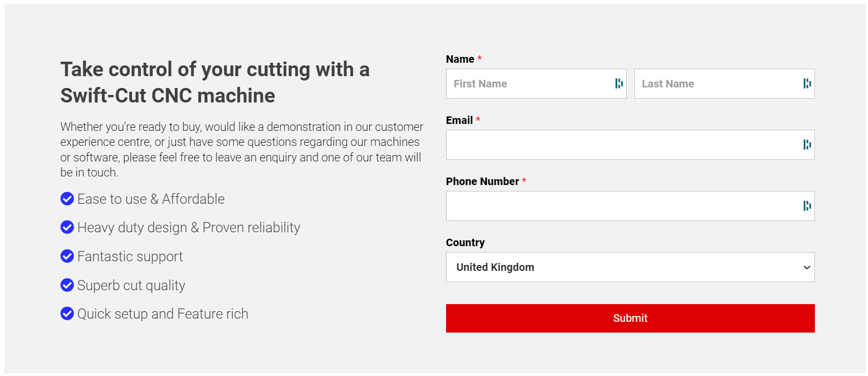Image resolution: width=868 pixels, height=376 pixels.
Task: Click into the Phone Number text box
Action: click(622, 206)
